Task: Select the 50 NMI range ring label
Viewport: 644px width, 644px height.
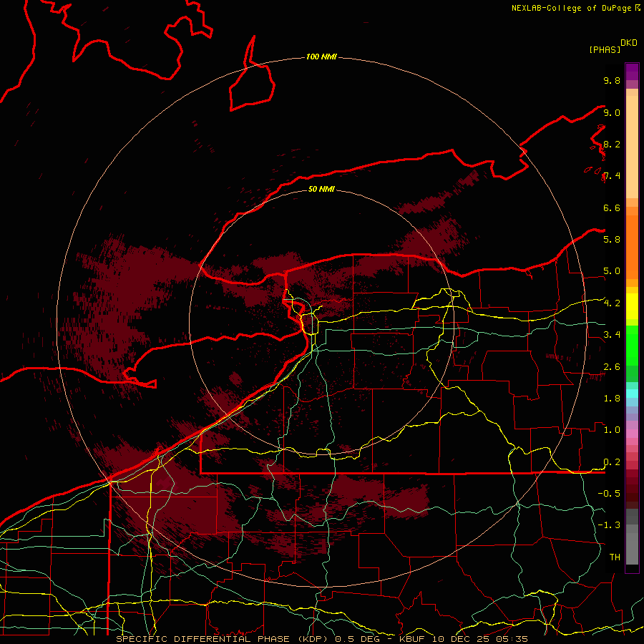Action: pyautogui.click(x=321, y=189)
